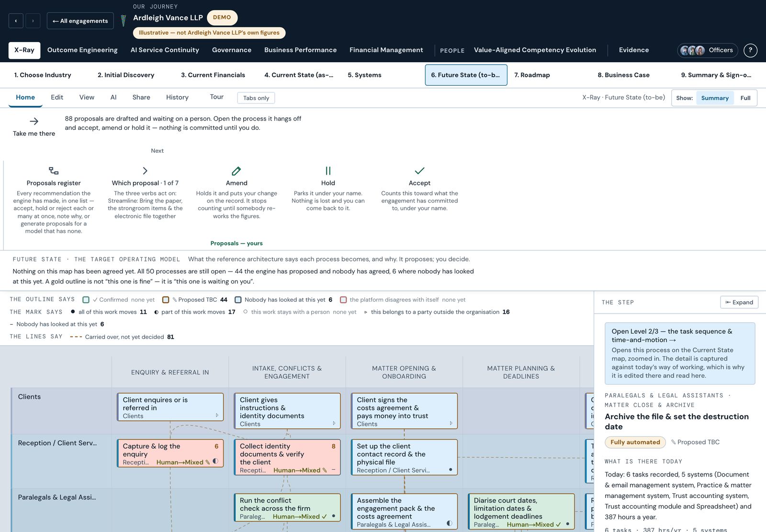Click pencil icon on Capture & log enquiry card

tap(207, 462)
